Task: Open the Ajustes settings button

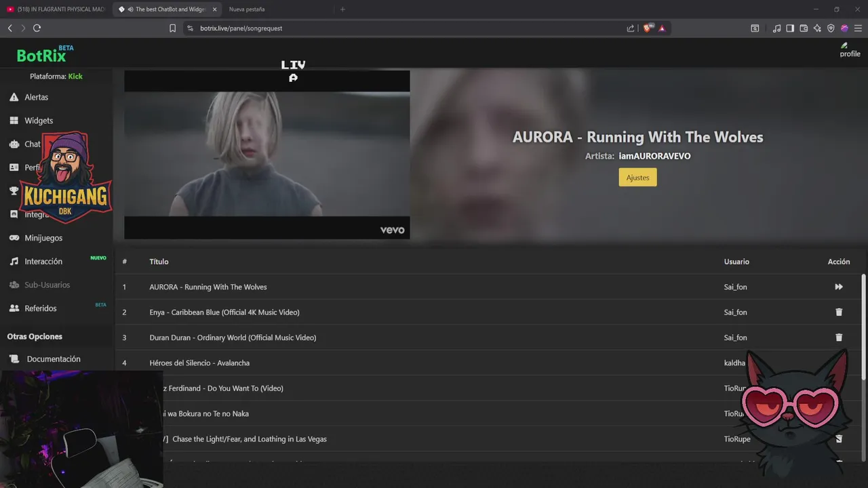Action: click(x=637, y=178)
